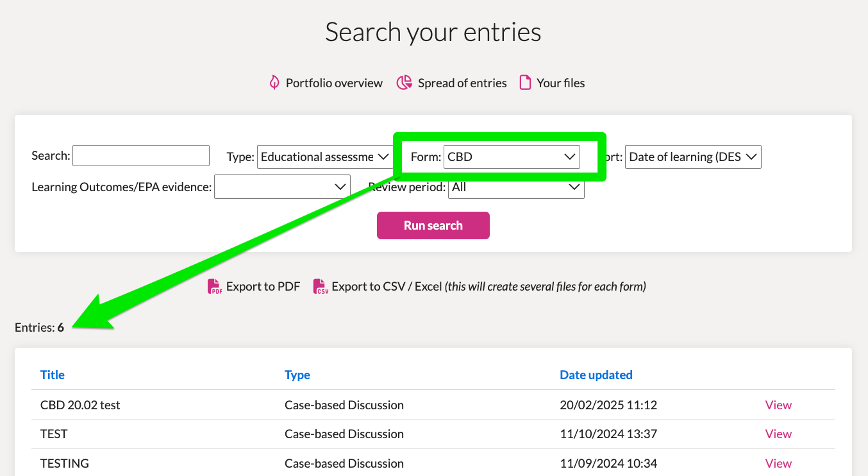Click the Export to CSV icon
This screenshot has height=476, width=868.
pyautogui.click(x=321, y=286)
